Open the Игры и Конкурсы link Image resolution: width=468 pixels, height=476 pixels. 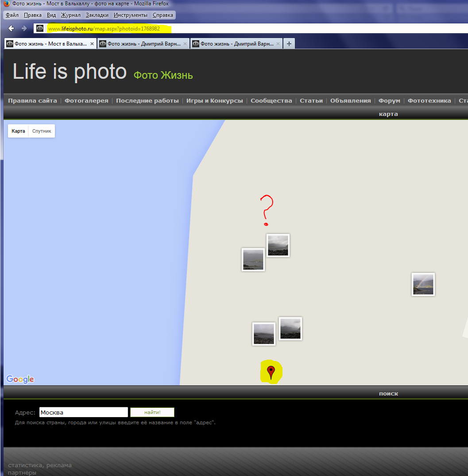[x=214, y=101]
